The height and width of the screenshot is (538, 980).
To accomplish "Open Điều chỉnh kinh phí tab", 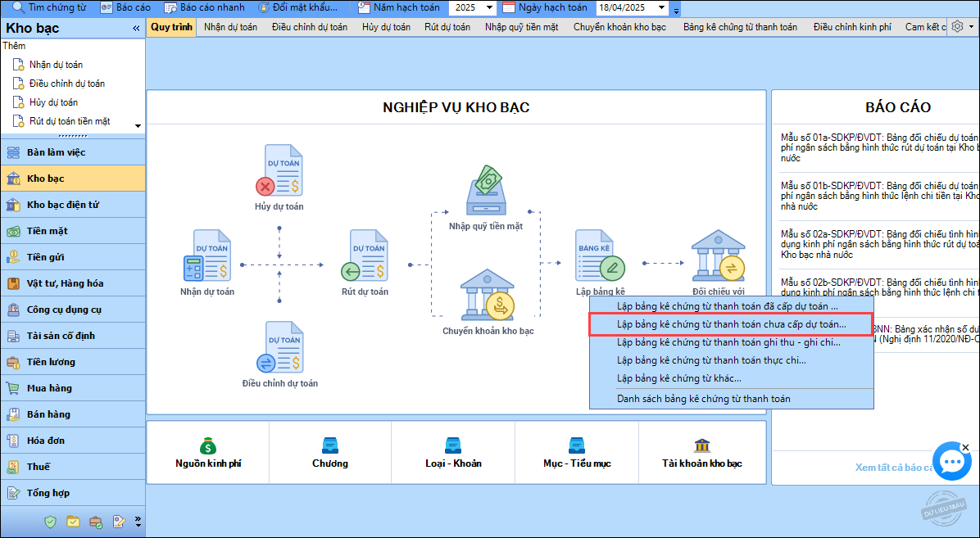I will pos(852,27).
